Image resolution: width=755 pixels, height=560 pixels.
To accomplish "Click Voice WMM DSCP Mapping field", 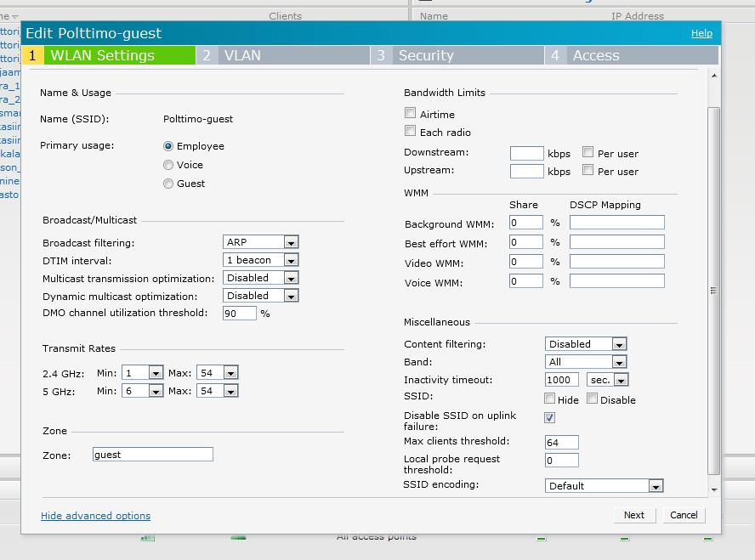I will click(x=617, y=281).
